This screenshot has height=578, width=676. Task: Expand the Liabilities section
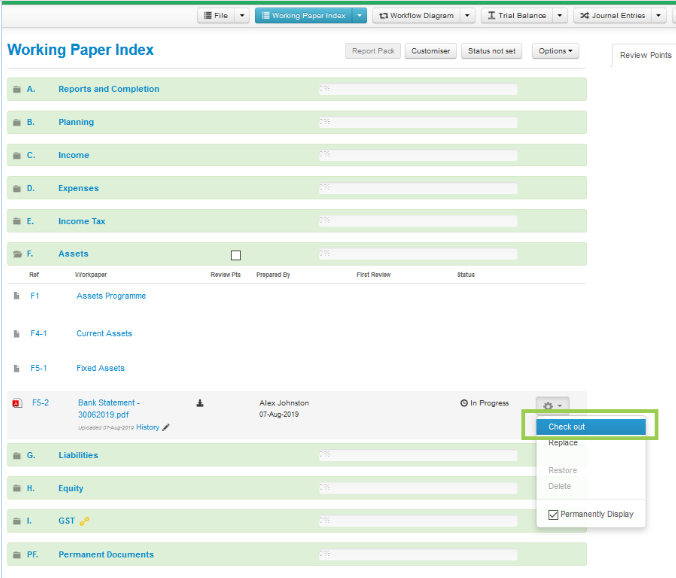point(78,455)
